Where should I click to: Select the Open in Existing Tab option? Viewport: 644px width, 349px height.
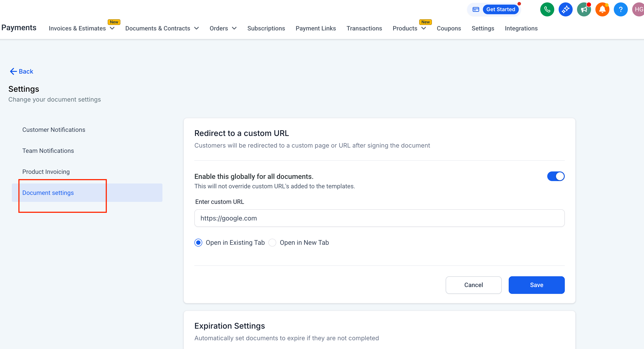pos(198,243)
